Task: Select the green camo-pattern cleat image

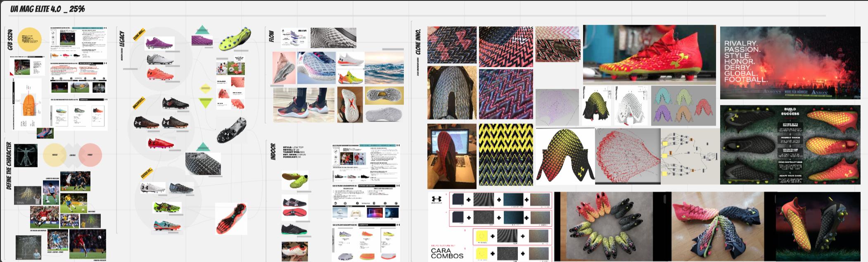Action: tap(167, 207)
